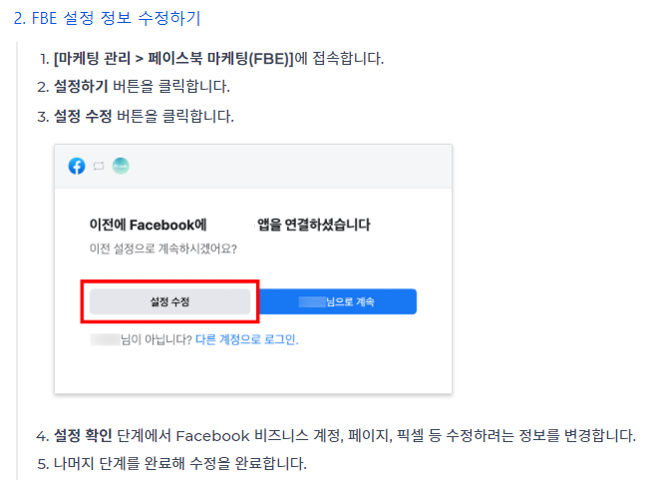Click the blurred name inside the blue button
Viewport: 656px width, 480px height.
pyautogui.click(x=312, y=301)
